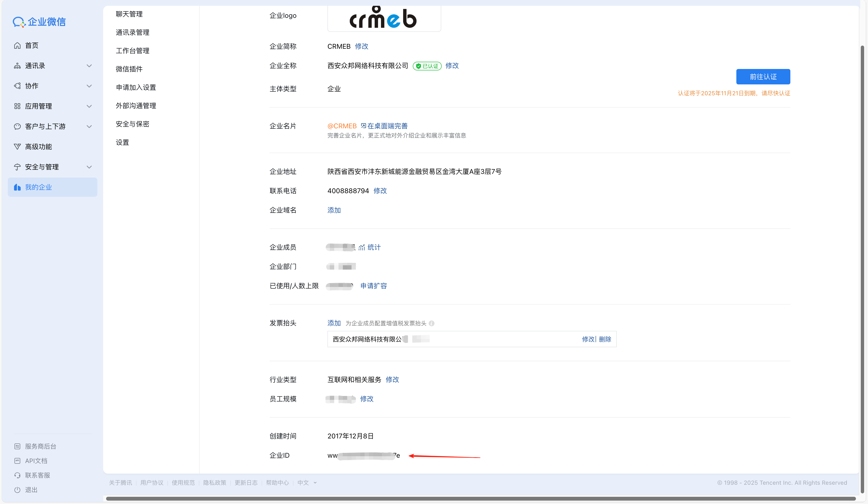Click the 退出 power icon

tap(17, 490)
